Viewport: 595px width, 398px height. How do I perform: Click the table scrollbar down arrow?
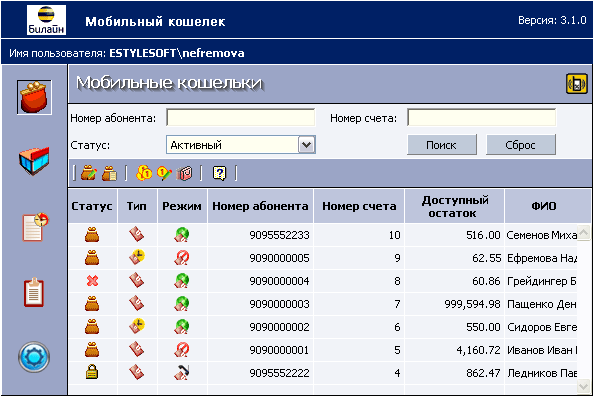coord(584,387)
